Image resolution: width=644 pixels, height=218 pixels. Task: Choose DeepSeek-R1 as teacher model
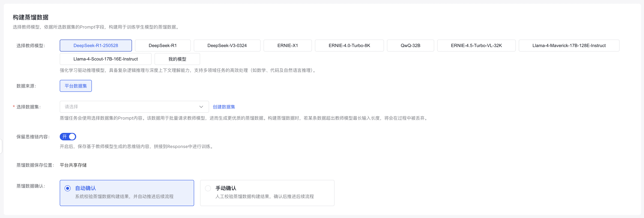pos(163,46)
